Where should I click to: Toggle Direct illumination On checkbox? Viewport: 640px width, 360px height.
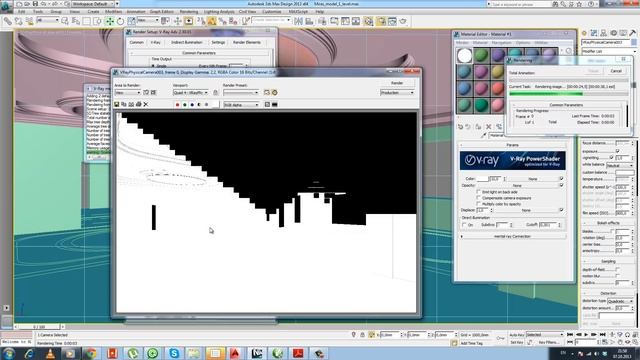tap(464, 225)
